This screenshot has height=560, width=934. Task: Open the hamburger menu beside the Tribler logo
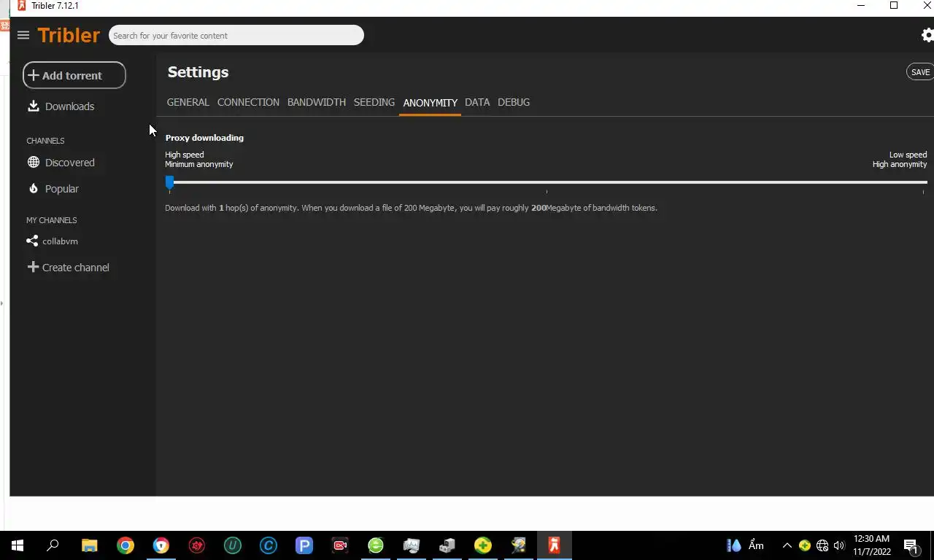coord(23,35)
